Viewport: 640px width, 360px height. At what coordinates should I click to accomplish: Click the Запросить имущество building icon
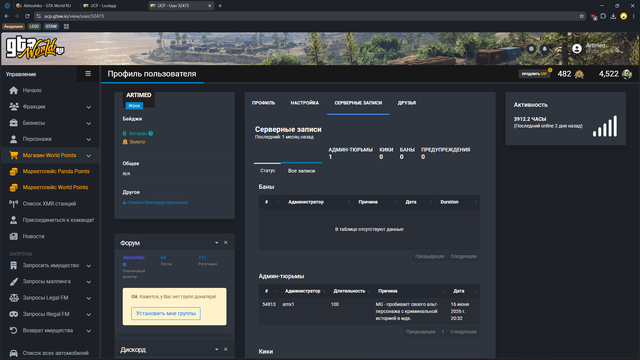tap(13, 265)
